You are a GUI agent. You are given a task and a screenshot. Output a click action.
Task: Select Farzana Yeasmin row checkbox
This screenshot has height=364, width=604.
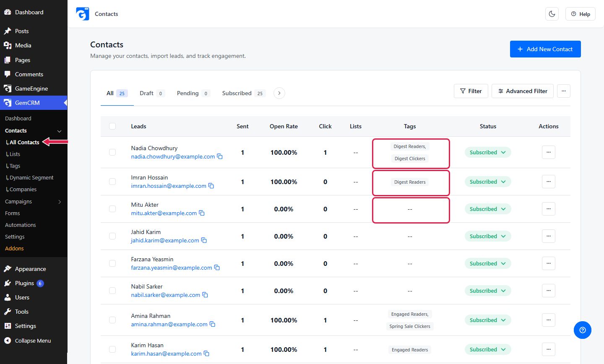pyautogui.click(x=112, y=263)
